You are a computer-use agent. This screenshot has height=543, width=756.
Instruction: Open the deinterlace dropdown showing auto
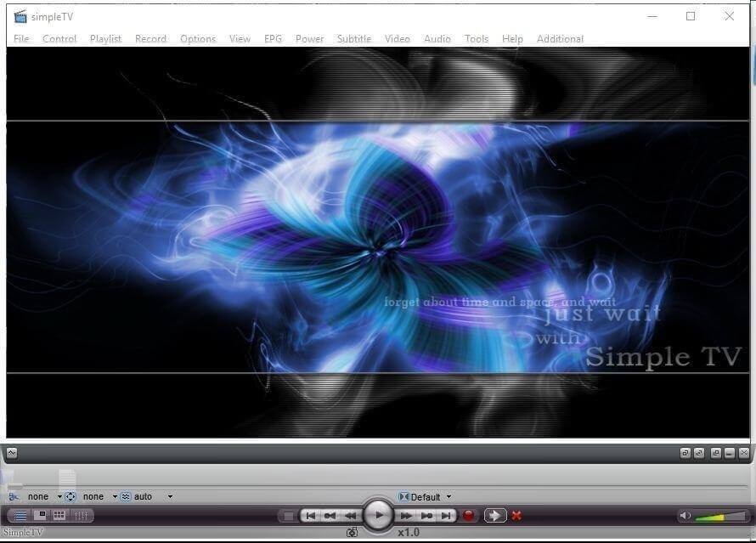tap(153, 497)
